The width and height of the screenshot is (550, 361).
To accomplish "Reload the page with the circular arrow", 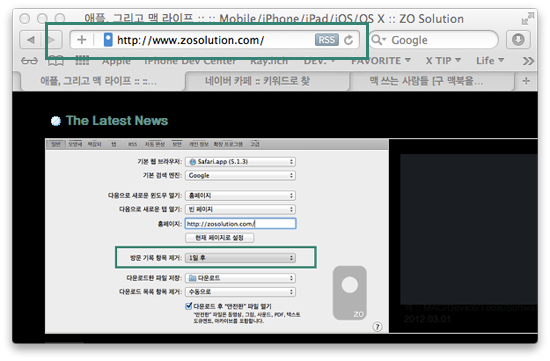I will [349, 40].
